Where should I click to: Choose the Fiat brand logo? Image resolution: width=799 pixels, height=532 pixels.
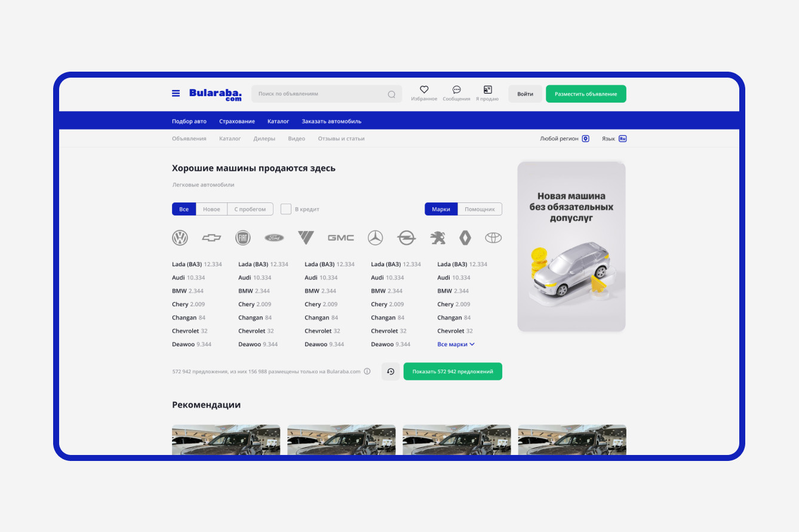click(243, 238)
